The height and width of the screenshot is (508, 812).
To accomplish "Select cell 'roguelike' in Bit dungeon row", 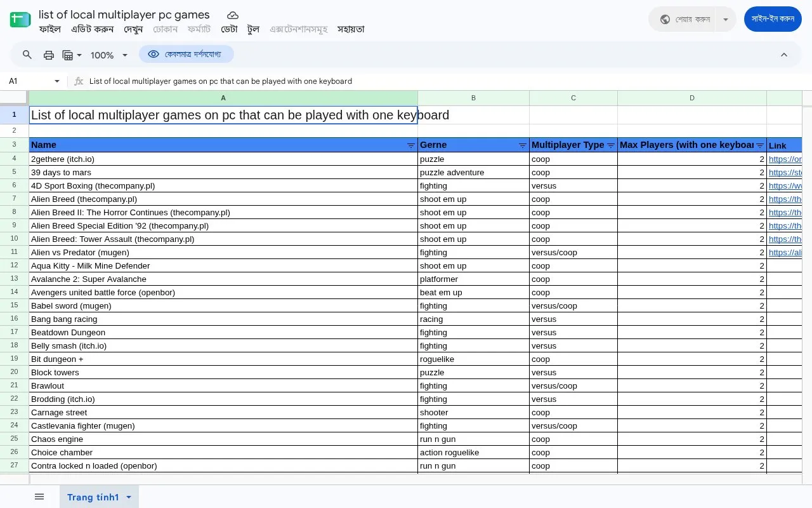I will point(473,359).
